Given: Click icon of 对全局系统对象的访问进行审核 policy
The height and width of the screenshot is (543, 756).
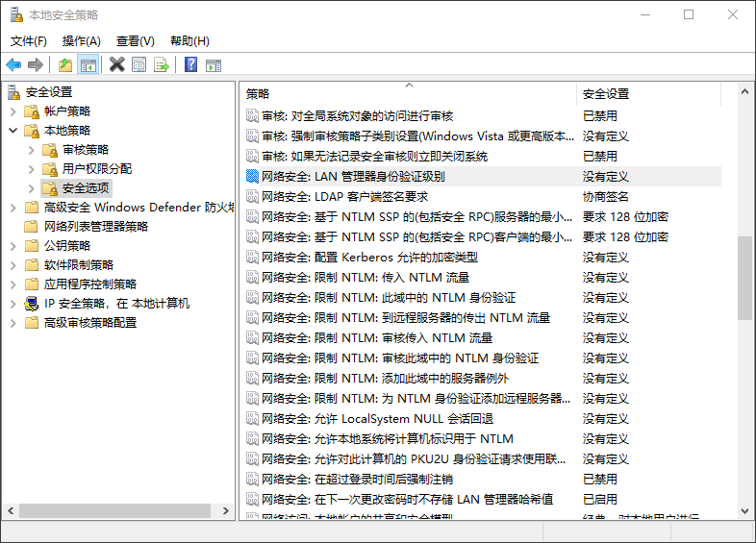Looking at the screenshot, I should click(252, 115).
